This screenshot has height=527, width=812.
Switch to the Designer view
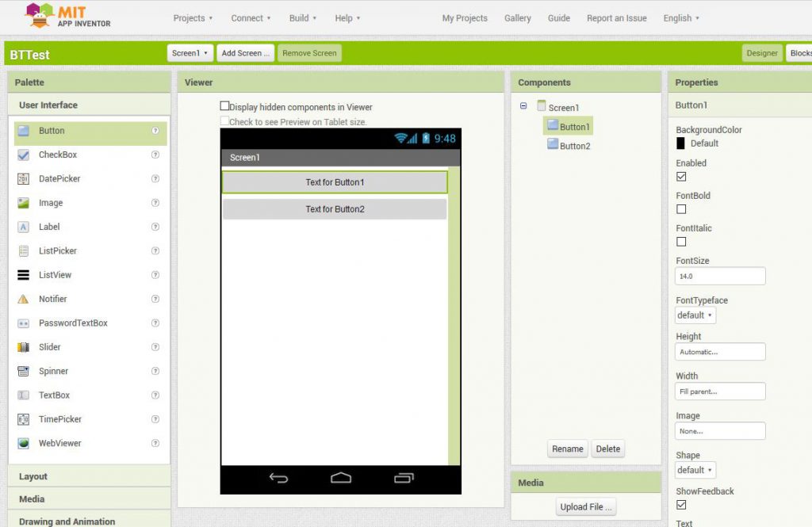point(762,53)
